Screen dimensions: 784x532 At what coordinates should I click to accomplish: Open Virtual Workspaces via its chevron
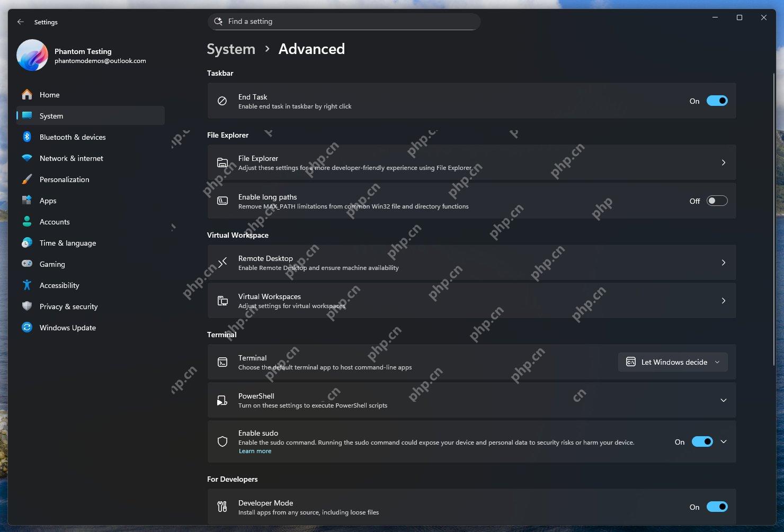[x=724, y=301]
